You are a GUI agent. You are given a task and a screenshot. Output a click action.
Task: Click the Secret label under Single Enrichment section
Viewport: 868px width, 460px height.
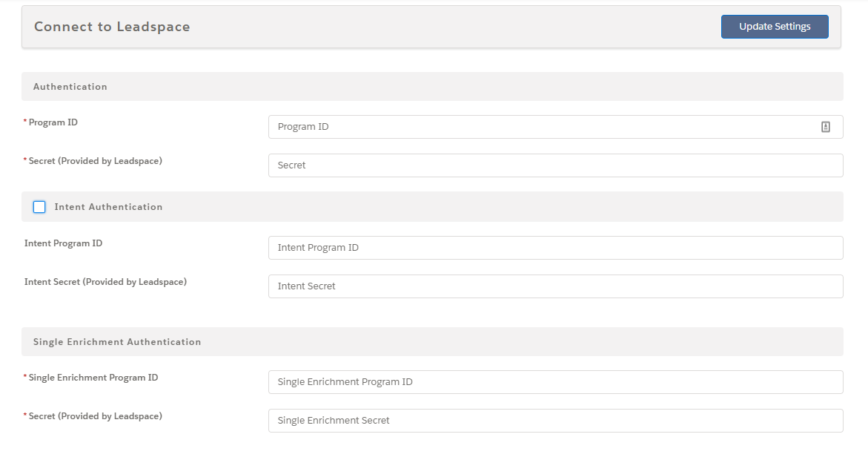95,416
